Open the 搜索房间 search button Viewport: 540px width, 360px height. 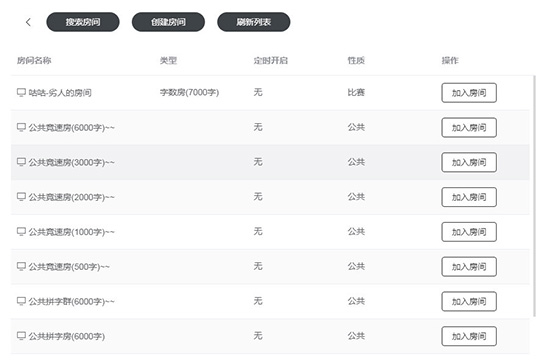point(83,22)
